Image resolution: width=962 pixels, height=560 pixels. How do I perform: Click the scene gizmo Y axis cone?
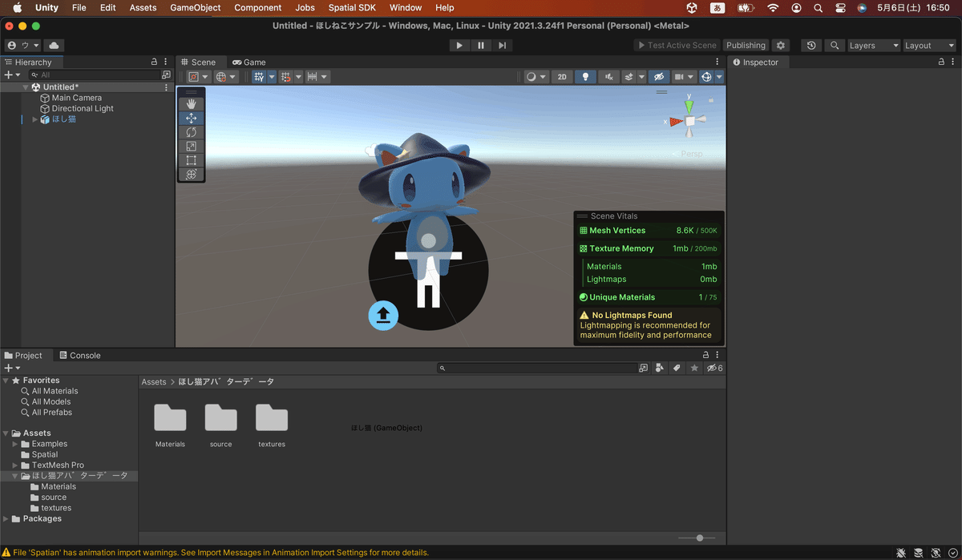[x=689, y=105]
